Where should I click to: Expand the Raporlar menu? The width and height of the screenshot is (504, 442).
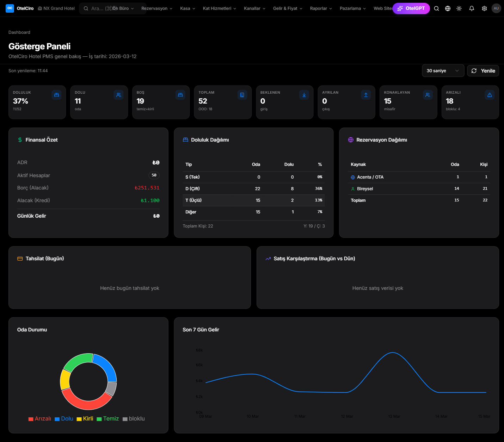pyautogui.click(x=321, y=8)
